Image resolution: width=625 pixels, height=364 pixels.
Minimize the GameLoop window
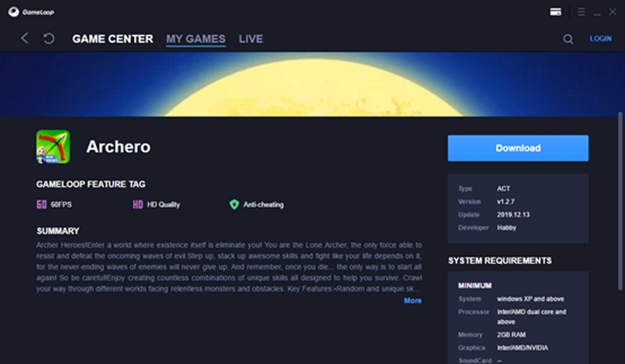pyautogui.click(x=597, y=14)
